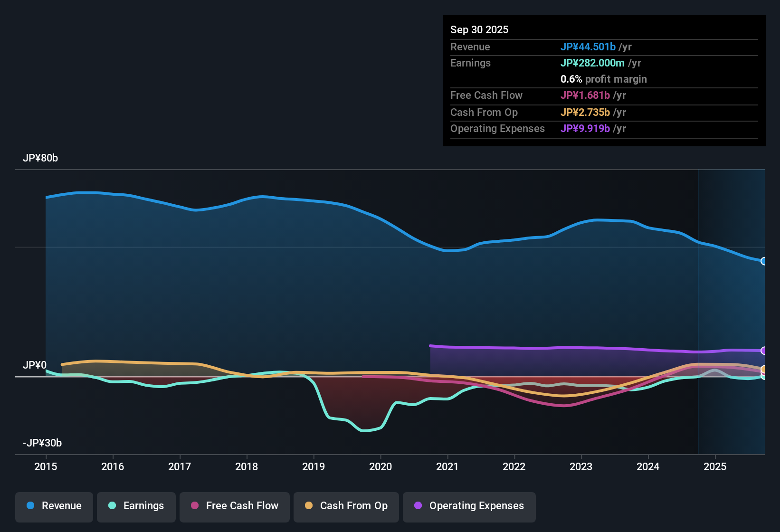Viewport: 780px width, 532px height.
Task: Click the blue Revenue legend dot
Action: [x=30, y=506]
